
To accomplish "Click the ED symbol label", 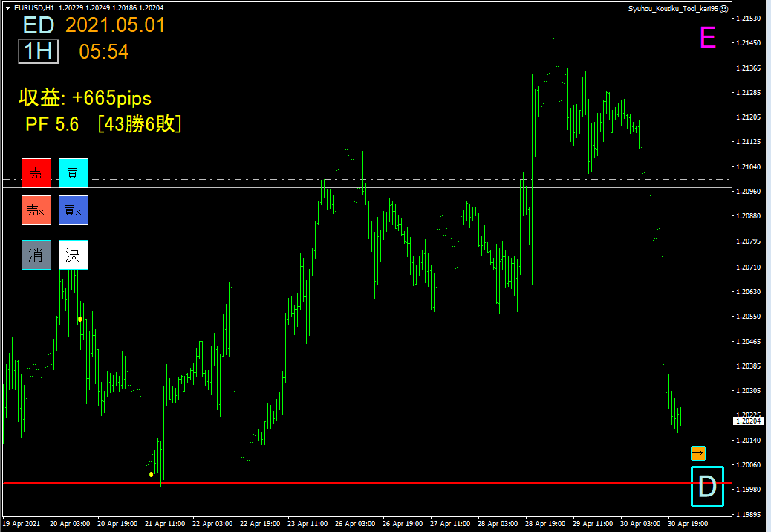I will 39,25.
